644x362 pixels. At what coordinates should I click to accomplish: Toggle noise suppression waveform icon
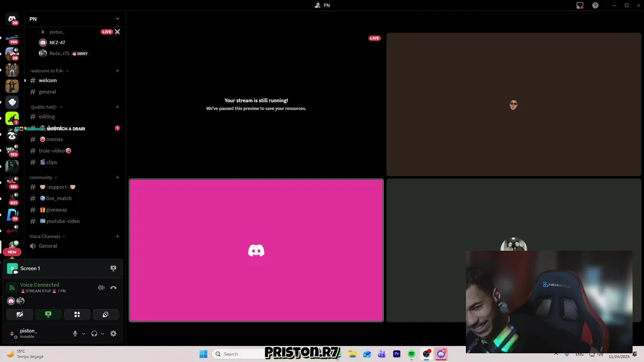click(x=101, y=288)
